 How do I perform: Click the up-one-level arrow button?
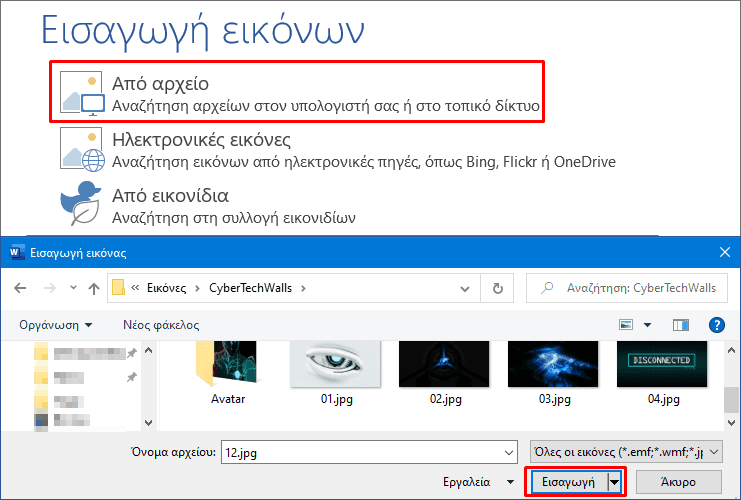(94, 289)
